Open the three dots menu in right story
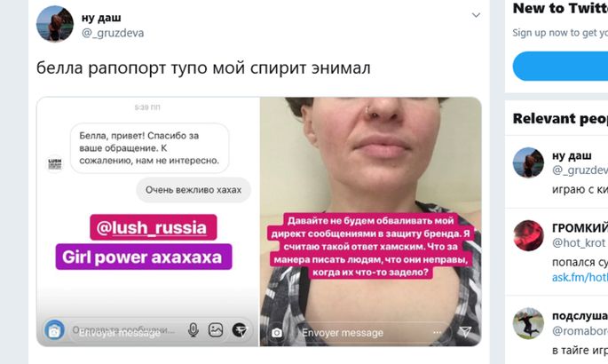Screen dimensions: 608x364 pyautogui.click(x=438, y=333)
